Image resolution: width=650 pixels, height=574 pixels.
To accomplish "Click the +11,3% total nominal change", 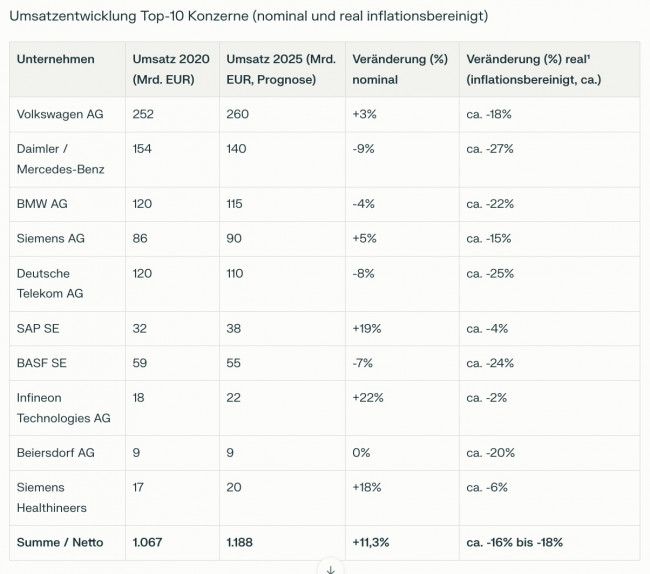I will click(x=371, y=543).
